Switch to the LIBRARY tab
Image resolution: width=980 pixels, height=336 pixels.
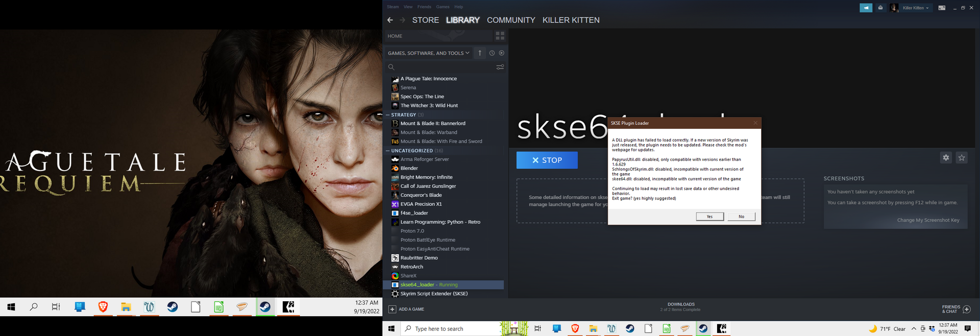(462, 20)
